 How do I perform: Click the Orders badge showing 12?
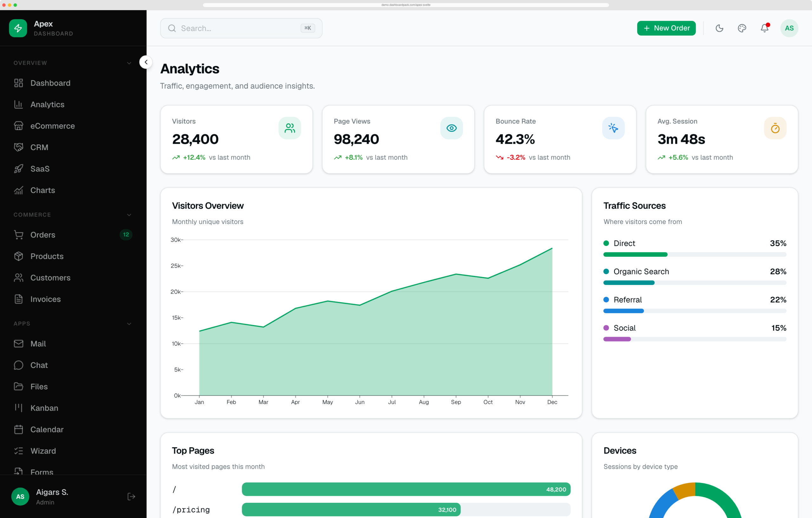coord(126,235)
